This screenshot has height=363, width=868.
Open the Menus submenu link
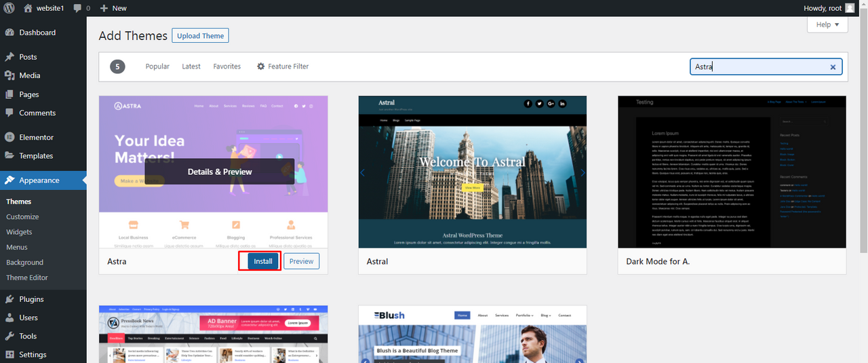pyautogui.click(x=17, y=248)
